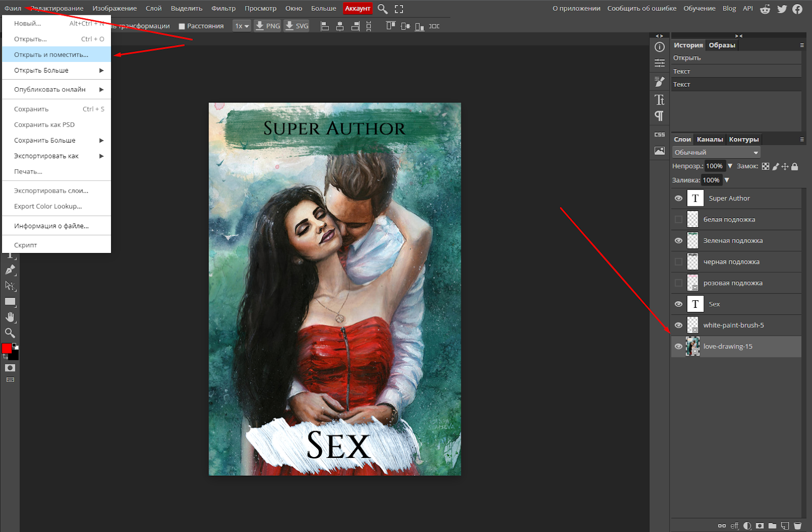Click red foreground color swatch
Screen dimensions: 812x532
click(7, 348)
